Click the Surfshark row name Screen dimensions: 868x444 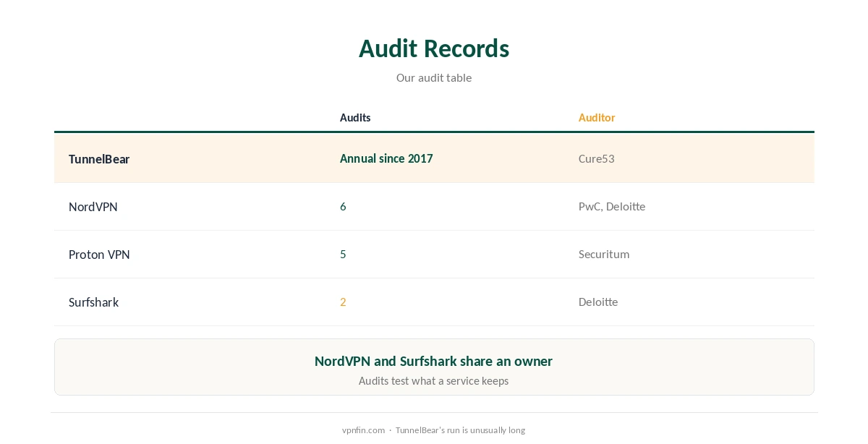pos(93,302)
